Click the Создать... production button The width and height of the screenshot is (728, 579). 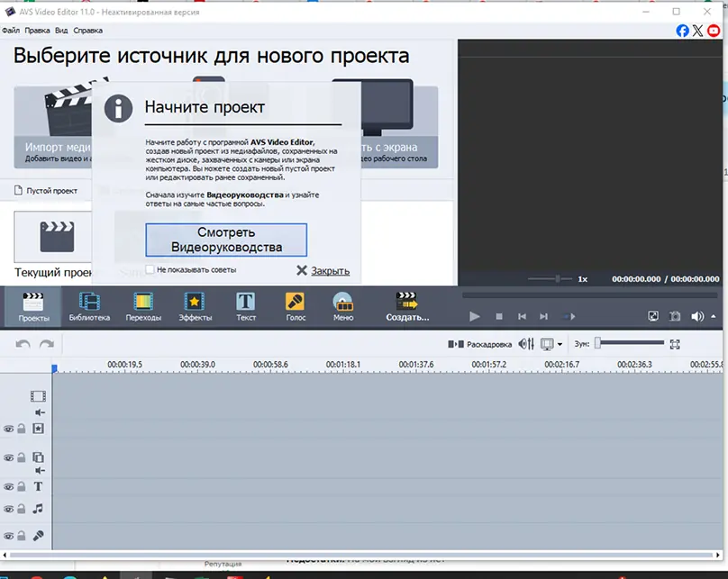coord(407,307)
